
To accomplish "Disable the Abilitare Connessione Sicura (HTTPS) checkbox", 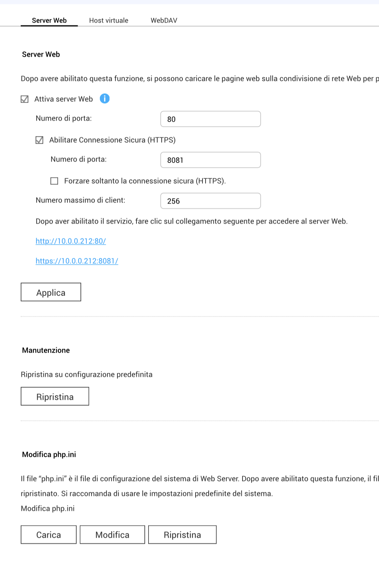I will tap(40, 140).
